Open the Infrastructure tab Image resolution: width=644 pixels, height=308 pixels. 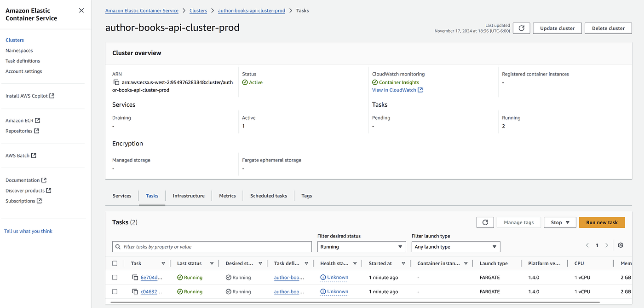[189, 196]
